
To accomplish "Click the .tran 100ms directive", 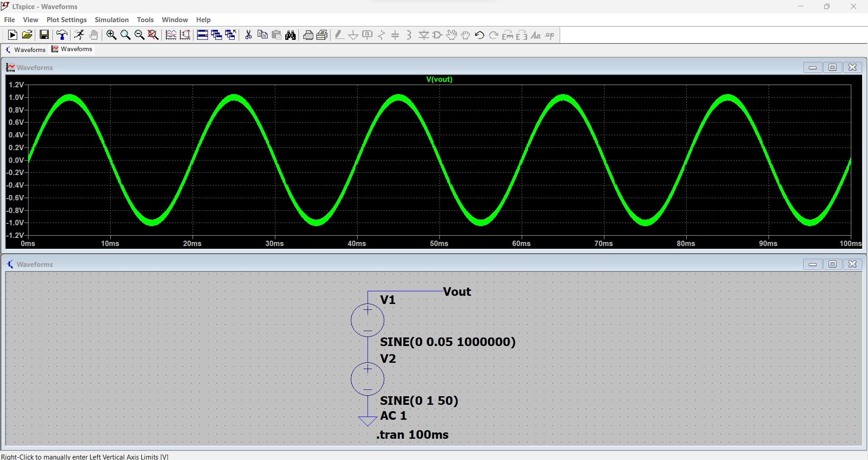I will tap(412, 435).
